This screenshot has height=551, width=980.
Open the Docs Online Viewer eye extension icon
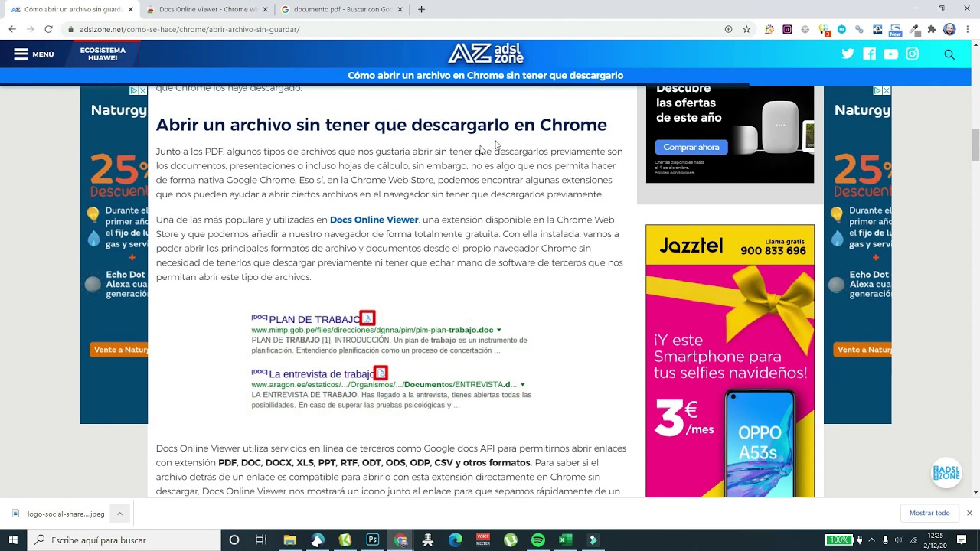(842, 30)
